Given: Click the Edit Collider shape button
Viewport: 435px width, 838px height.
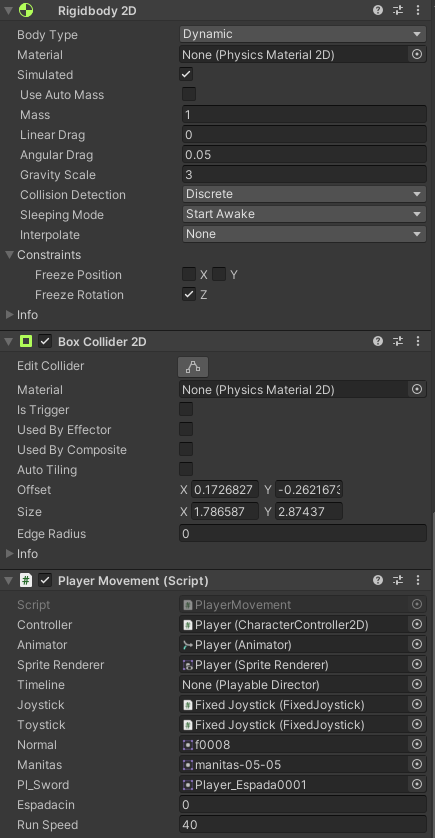Looking at the screenshot, I should pos(193,367).
